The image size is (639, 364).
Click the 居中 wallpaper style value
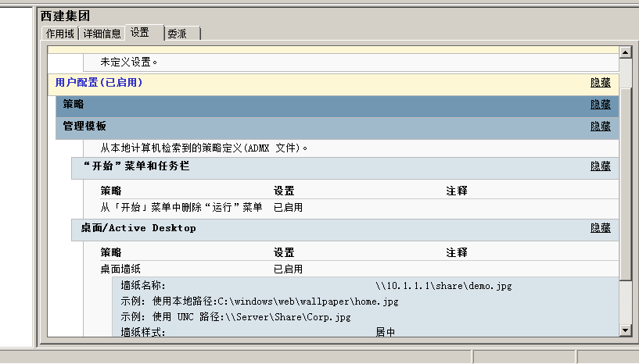coord(385,332)
